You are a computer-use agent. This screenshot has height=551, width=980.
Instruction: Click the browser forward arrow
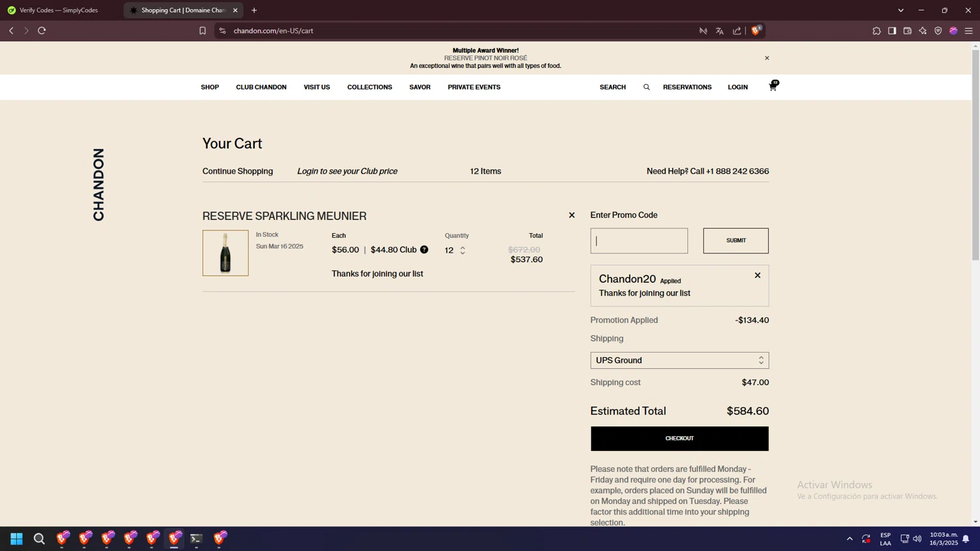pos(26,31)
